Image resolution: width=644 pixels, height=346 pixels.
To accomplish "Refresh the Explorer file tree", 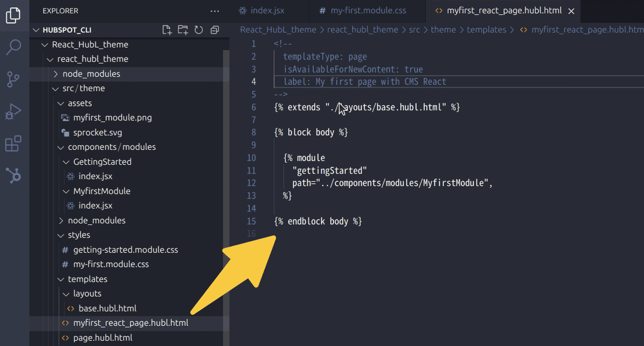I will click(x=198, y=30).
